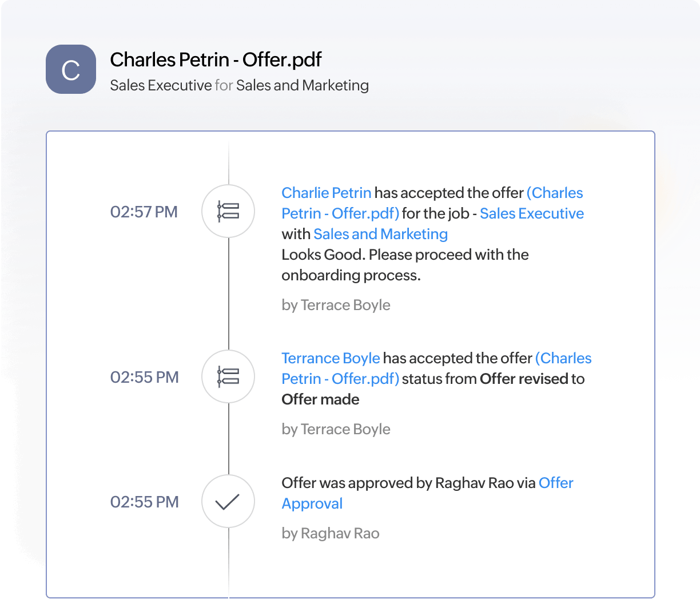Open the Charlie Petrin candidate link
Viewport: 700px width, 599px height.
pos(326,193)
